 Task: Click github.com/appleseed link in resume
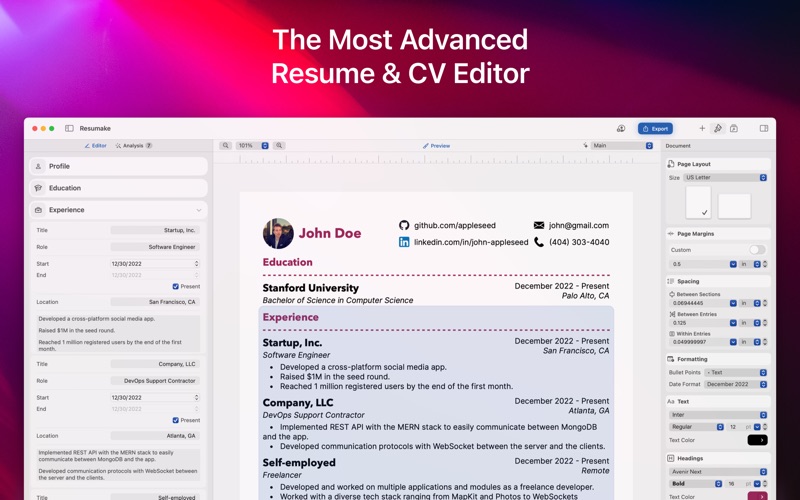455,226
